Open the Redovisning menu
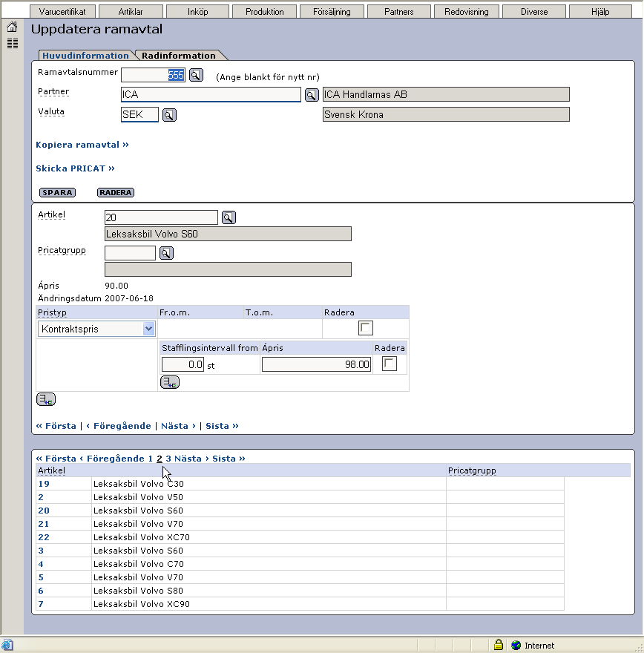 pos(466,12)
